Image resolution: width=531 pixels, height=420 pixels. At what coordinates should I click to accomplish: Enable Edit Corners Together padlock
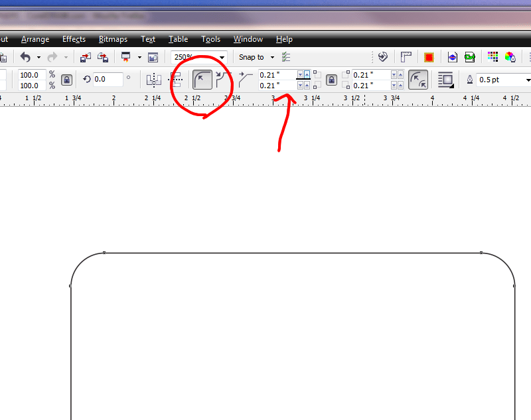click(x=331, y=79)
